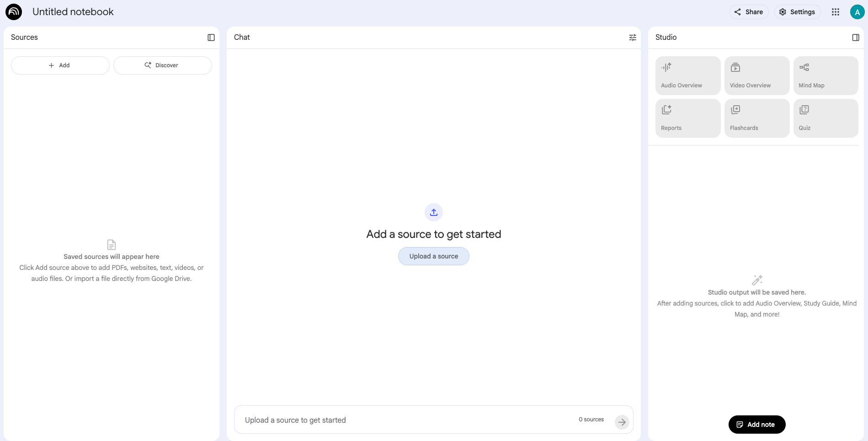Screen dimensions: 868x441
Task: Collapse the Sources panel
Action: [211, 37]
